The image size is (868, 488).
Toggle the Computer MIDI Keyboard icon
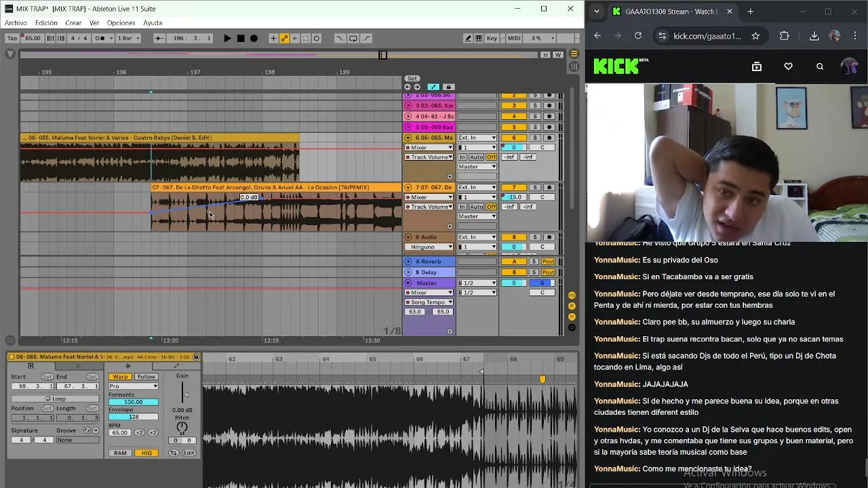[x=479, y=39]
